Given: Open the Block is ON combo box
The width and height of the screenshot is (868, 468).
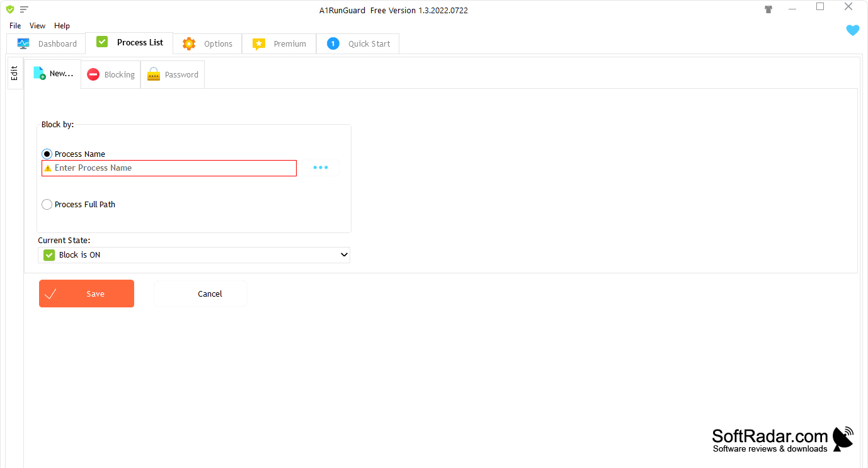Looking at the screenshot, I should [x=194, y=255].
